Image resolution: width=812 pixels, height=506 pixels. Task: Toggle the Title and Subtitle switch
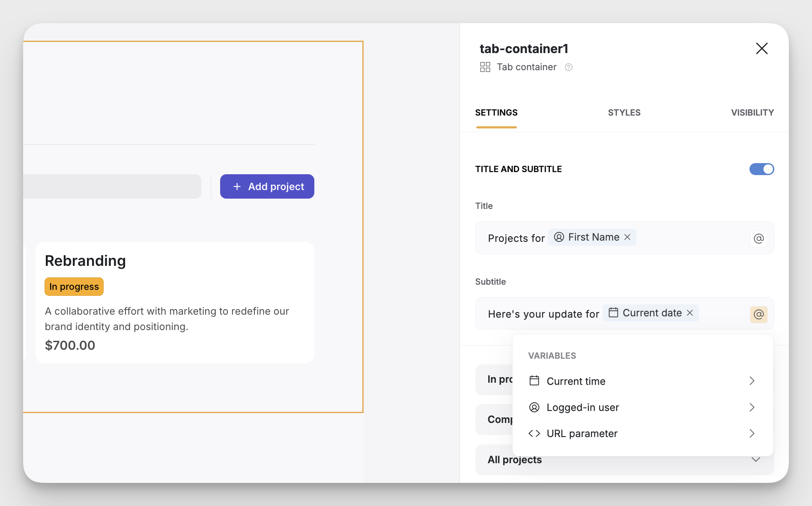761,169
